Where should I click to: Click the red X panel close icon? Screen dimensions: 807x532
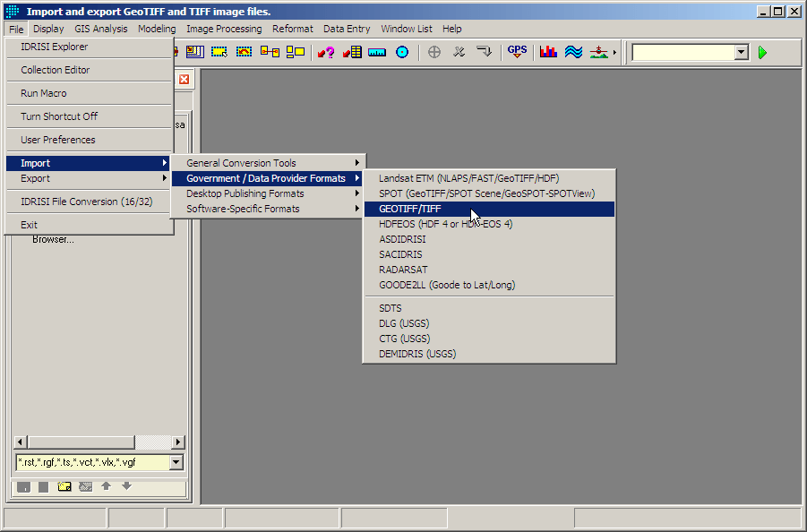[x=184, y=79]
